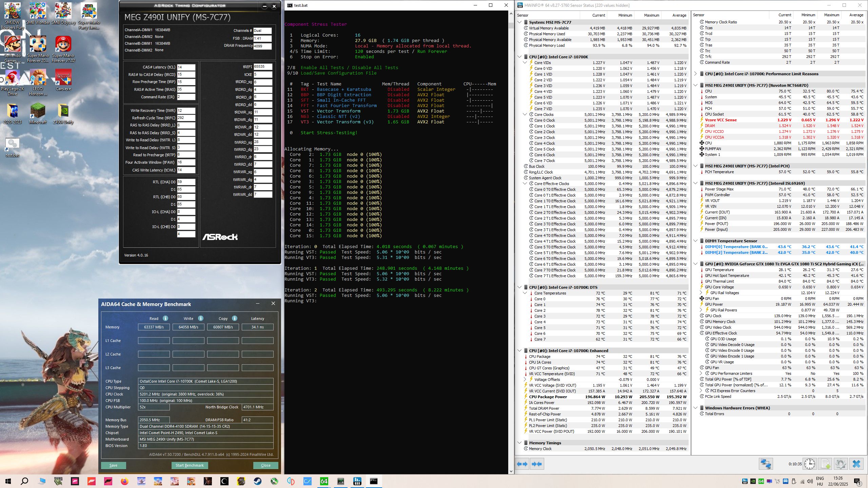Viewport: 868px width, 488px height.
Task: Start HWiNFO logging with sheet-plus icon
Action: point(825,464)
